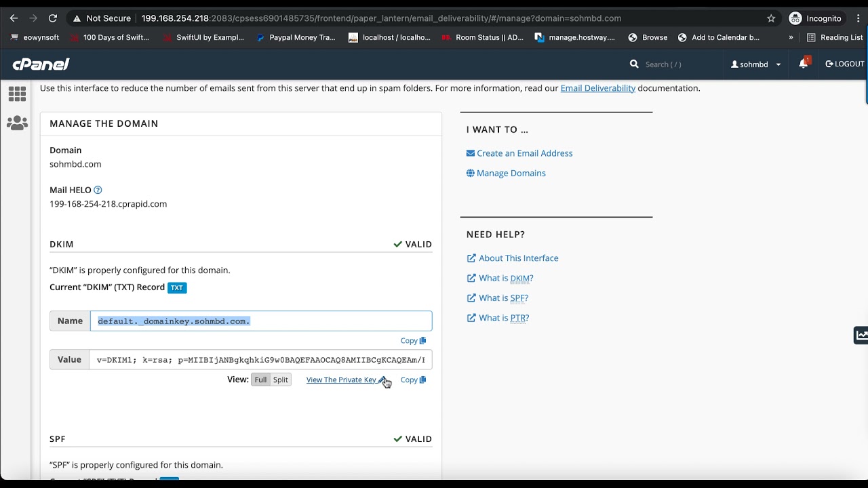The height and width of the screenshot is (488, 868).
Task: Click the browser address bar URL
Action: coord(381,18)
